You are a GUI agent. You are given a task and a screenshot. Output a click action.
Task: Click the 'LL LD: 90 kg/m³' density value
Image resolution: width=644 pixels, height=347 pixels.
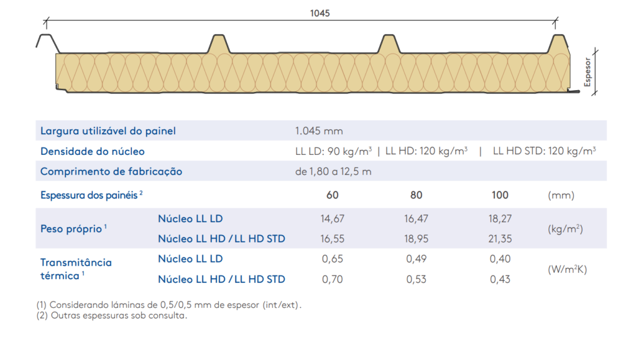tap(333, 151)
